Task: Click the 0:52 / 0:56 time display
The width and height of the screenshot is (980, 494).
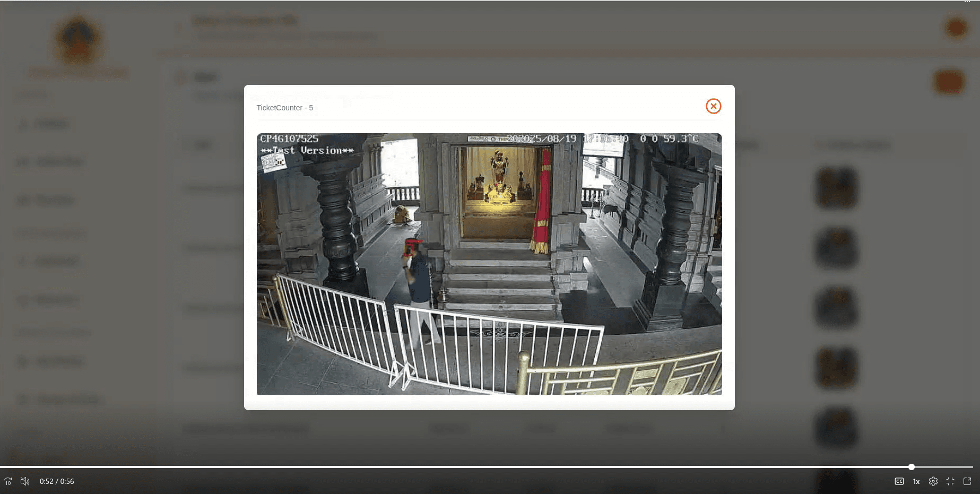Action: pos(57,481)
